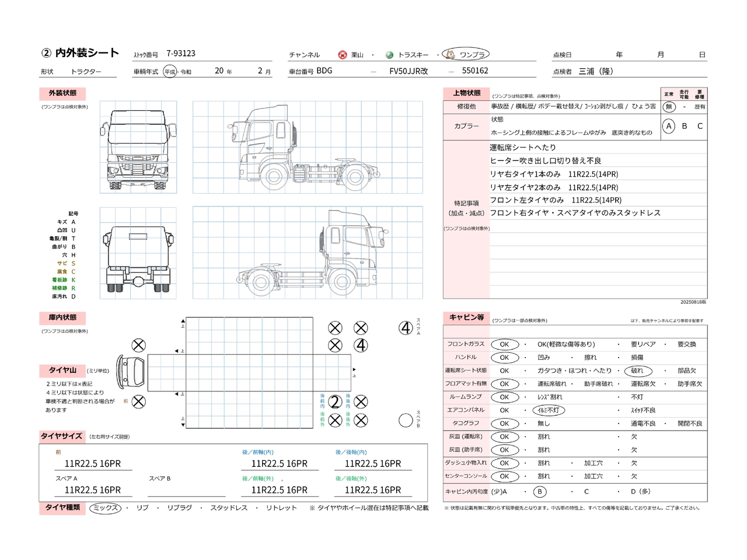Select ミックス tire type
This screenshot has width=747, height=560.
[106, 508]
